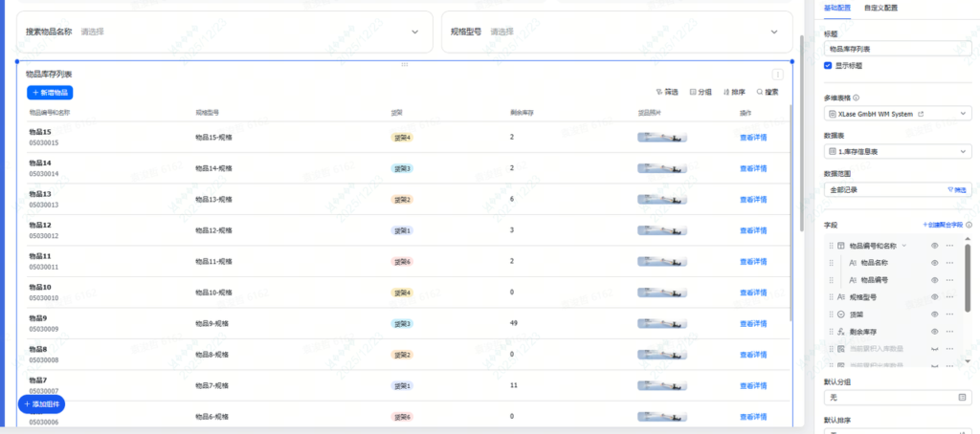Open the three-dot menu of 物品库存列表 component
The image size is (980, 434).
click(x=777, y=75)
